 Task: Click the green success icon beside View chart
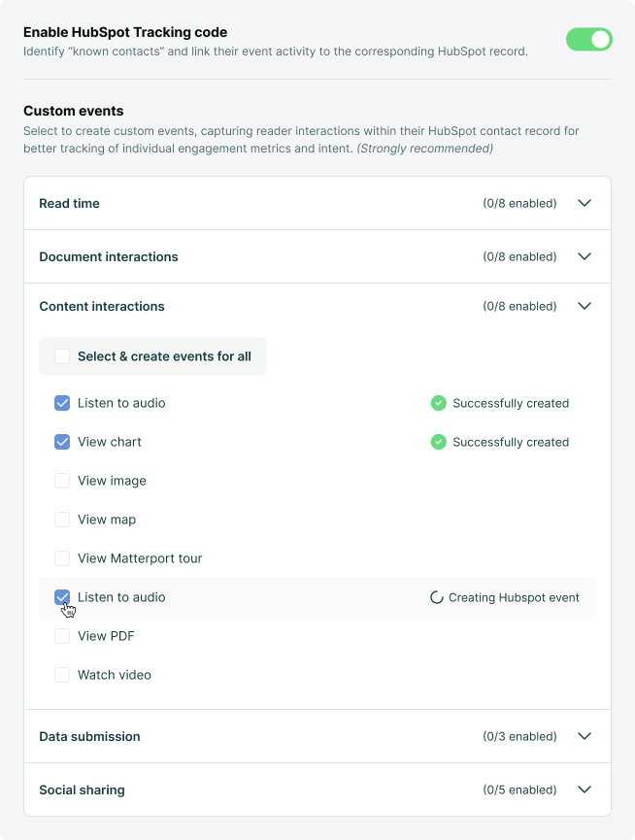pyautogui.click(x=438, y=442)
